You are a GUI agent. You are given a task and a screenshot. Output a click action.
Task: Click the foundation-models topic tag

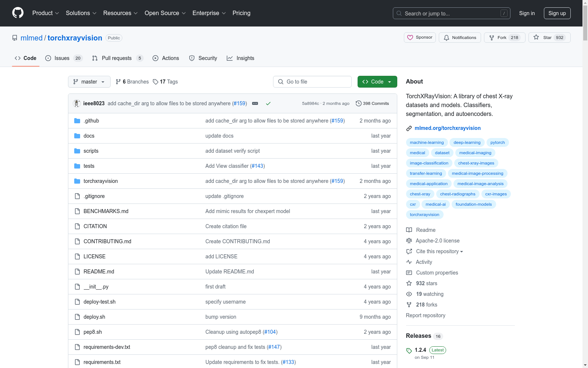(474, 204)
